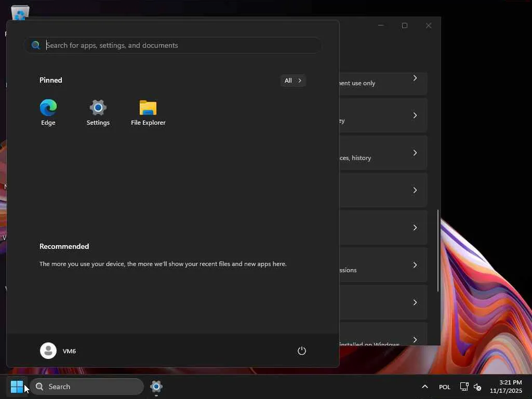Viewport: 532px width, 399px height.
Task: Minimize the Settings window
Action: (381, 25)
